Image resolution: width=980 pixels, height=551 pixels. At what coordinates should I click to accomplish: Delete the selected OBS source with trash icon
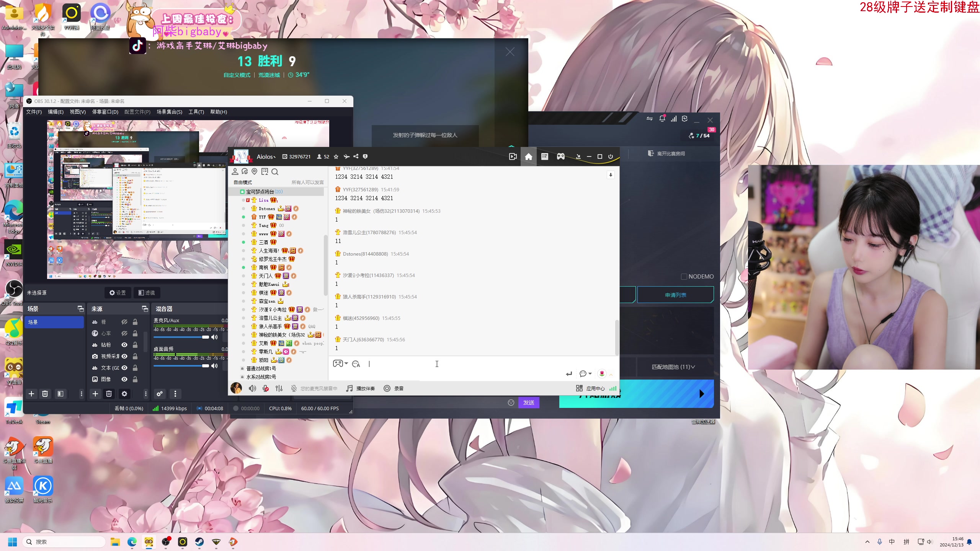(x=109, y=394)
